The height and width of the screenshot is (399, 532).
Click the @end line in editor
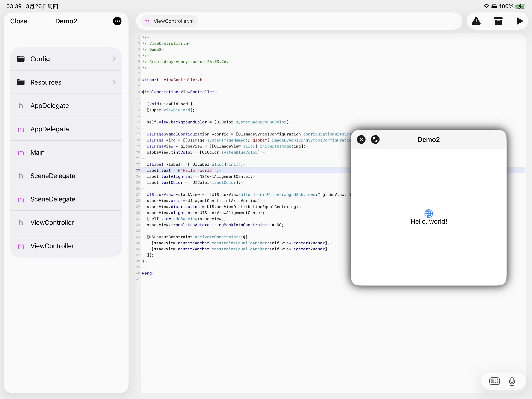[147, 273]
